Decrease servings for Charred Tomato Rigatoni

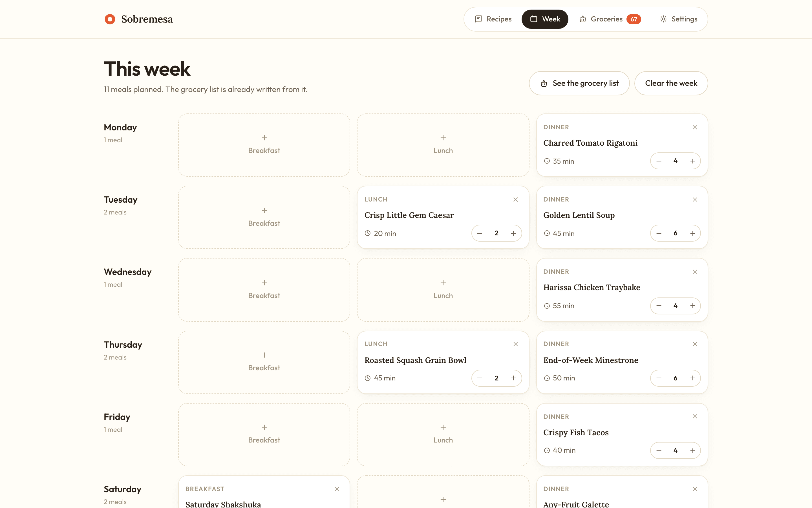click(659, 161)
